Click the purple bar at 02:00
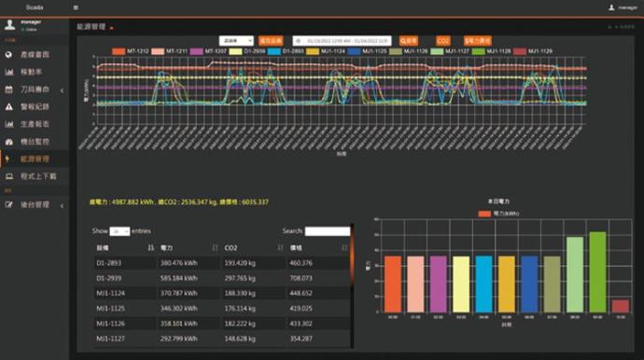The width and height of the screenshot is (644, 360). pyautogui.click(x=439, y=284)
